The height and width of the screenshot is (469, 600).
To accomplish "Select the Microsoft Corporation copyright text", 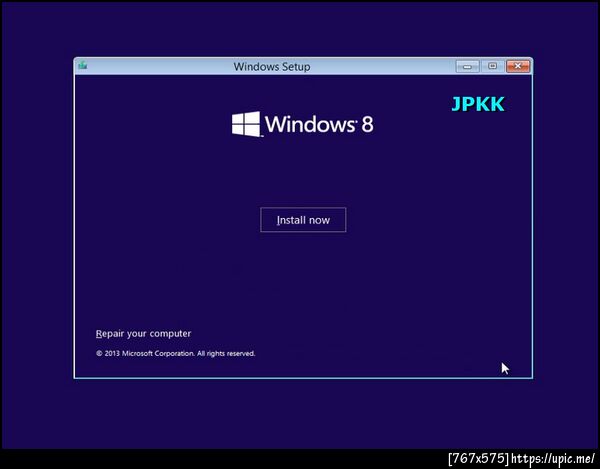I will [175, 353].
